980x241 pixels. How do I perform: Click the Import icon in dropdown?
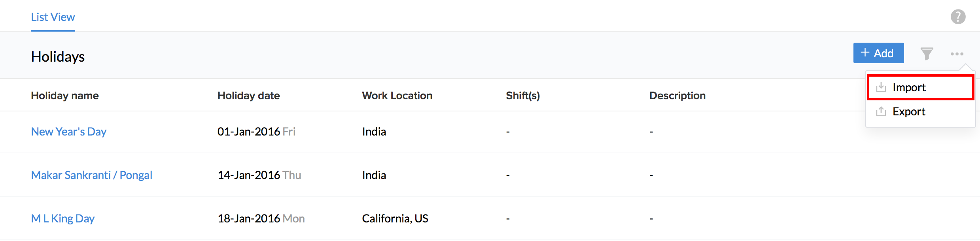click(881, 87)
